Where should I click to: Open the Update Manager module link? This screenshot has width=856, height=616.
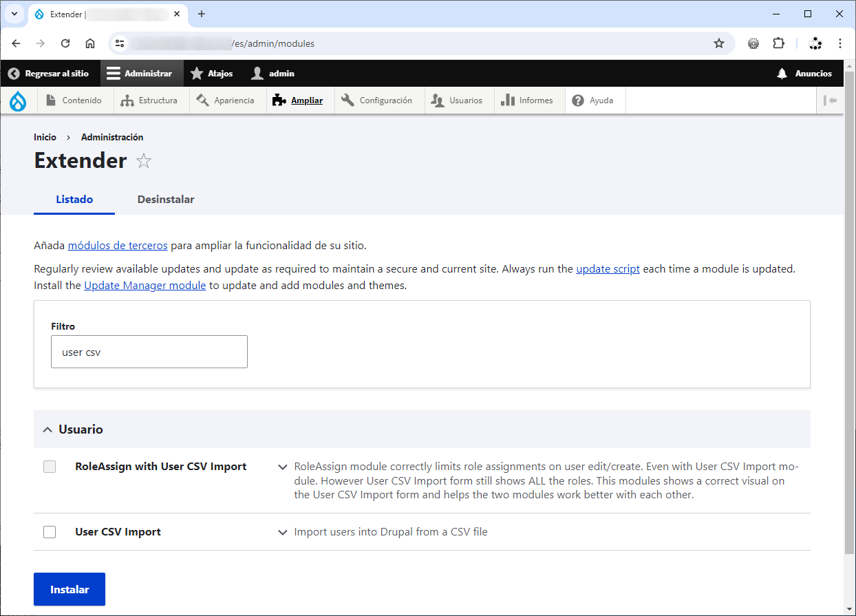coord(145,285)
